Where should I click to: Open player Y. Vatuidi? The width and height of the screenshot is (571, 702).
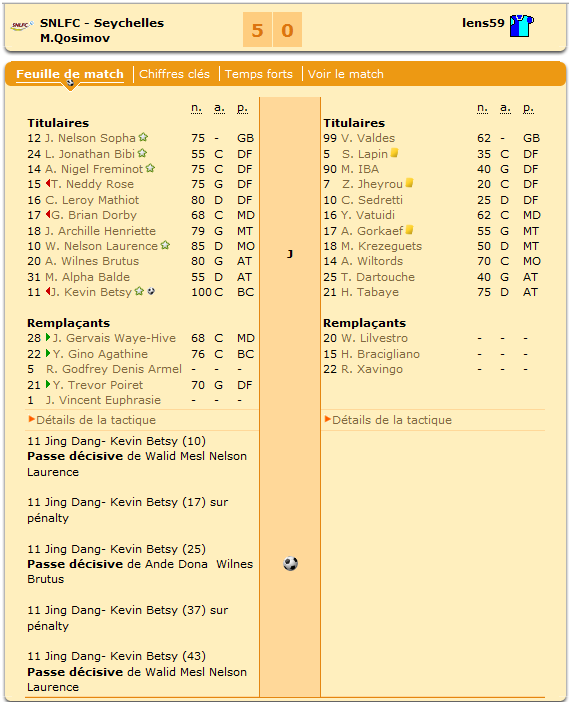(x=368, y=215)
